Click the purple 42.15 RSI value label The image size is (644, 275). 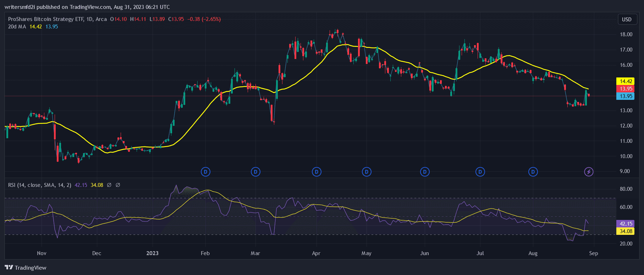(626, 224)
